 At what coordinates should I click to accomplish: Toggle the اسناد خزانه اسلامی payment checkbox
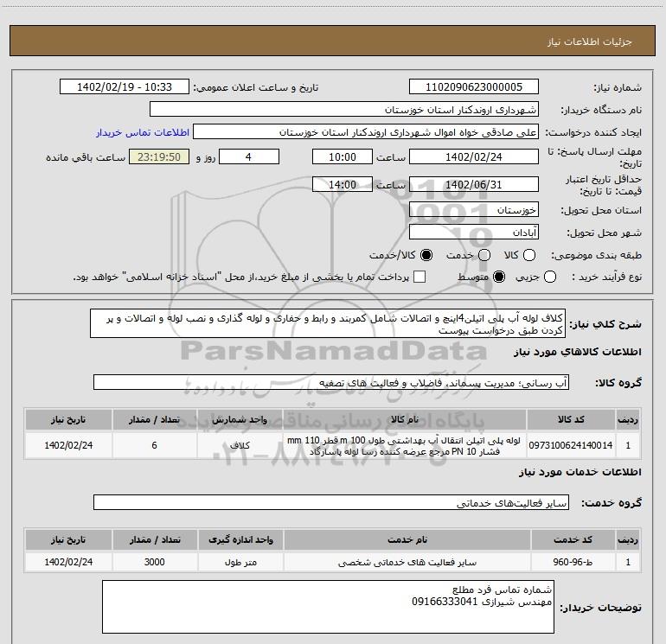(419, 277)
